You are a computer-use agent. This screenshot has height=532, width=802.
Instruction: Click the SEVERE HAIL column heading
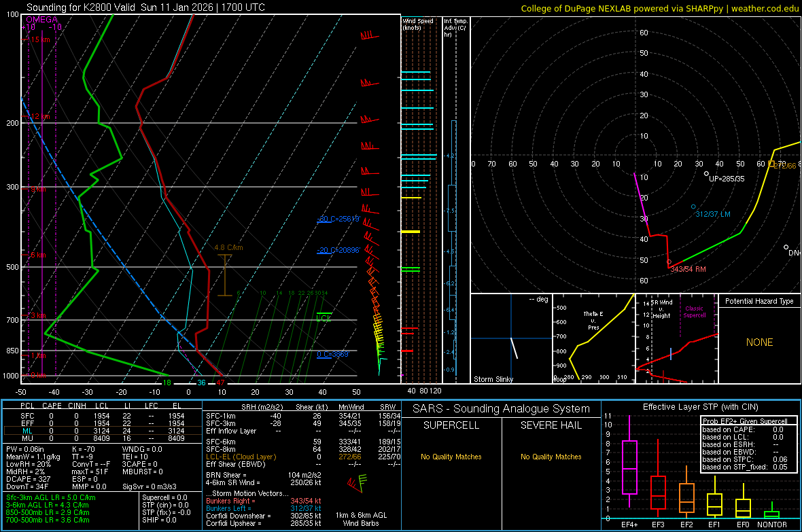coord(551,425)
